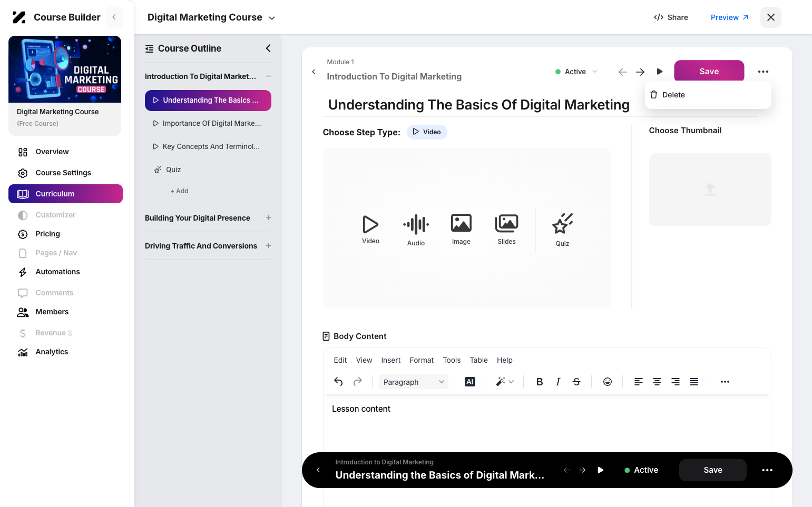Click the magenta Save button

709,72
